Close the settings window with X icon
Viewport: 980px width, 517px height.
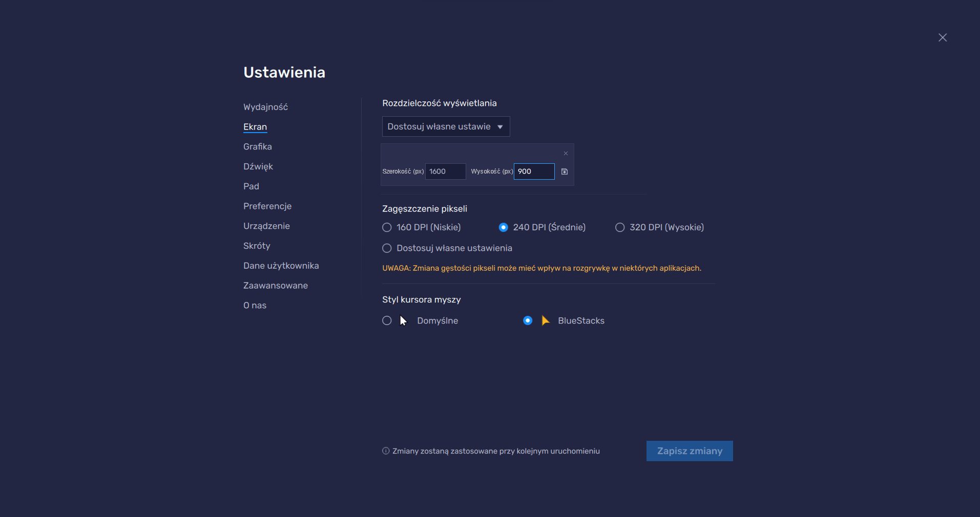coord(942,37)
